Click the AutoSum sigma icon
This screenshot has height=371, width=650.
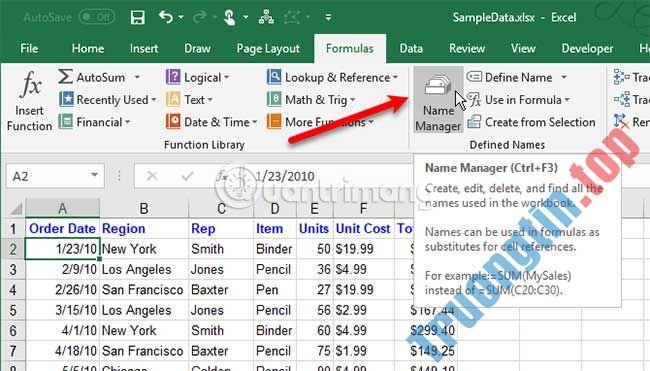[x=65, y=77]
